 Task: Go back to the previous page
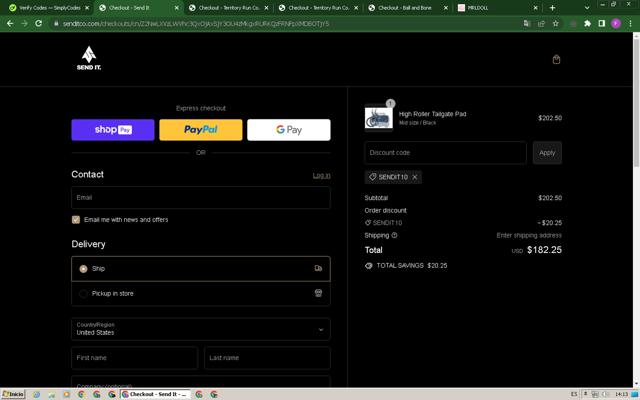coord(10,24)
